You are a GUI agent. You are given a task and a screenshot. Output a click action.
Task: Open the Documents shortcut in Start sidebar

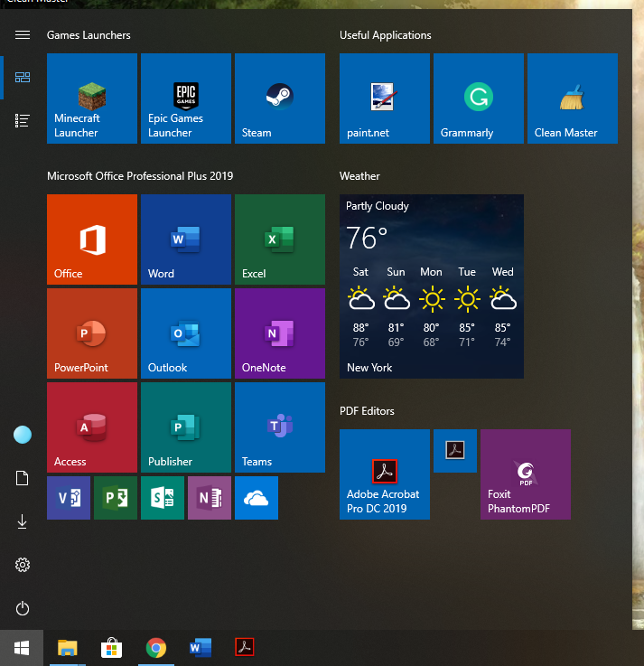coord(23,478)
